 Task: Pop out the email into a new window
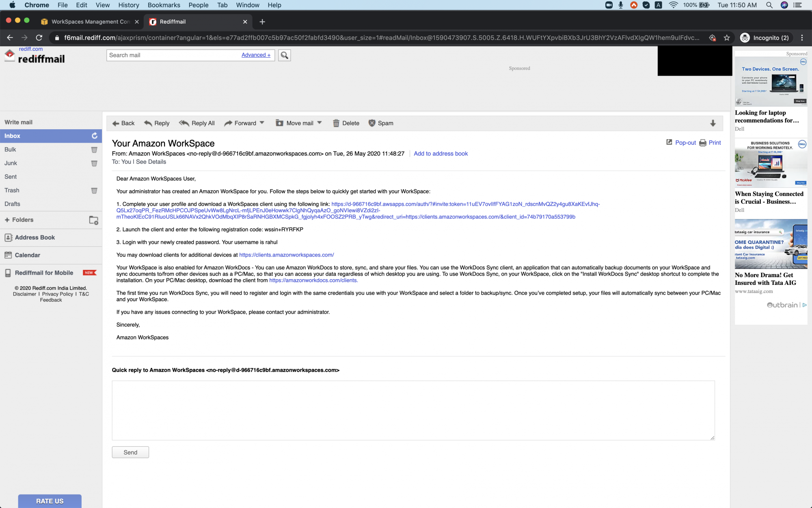669,143
